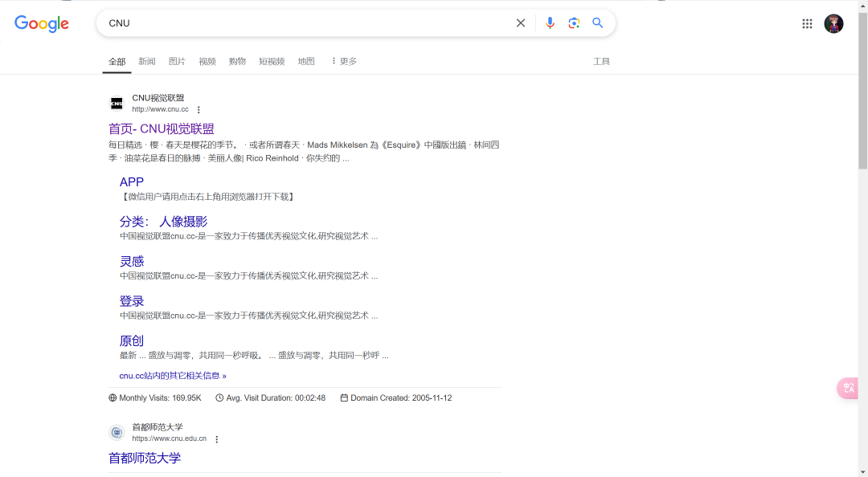This screenshot has width=868, height=477.
Task: Open the Google apps grid
Action: 807,24
